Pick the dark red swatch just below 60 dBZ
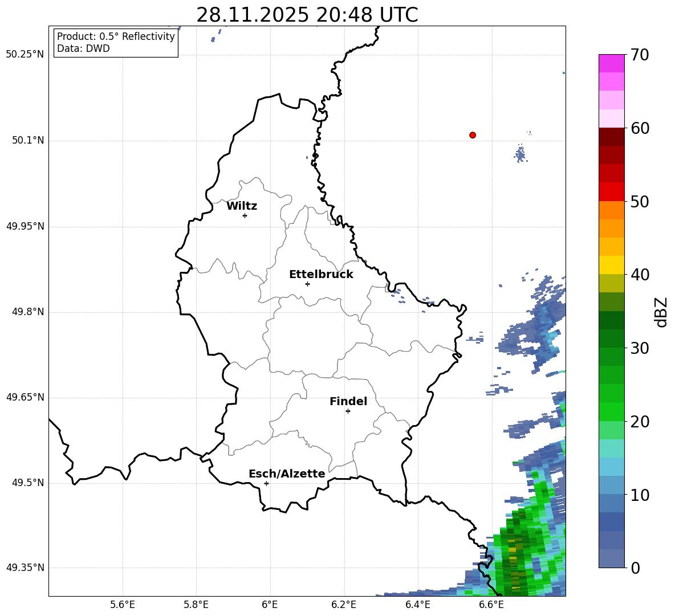The image size is (675, 616). click(x=611, y=137)
